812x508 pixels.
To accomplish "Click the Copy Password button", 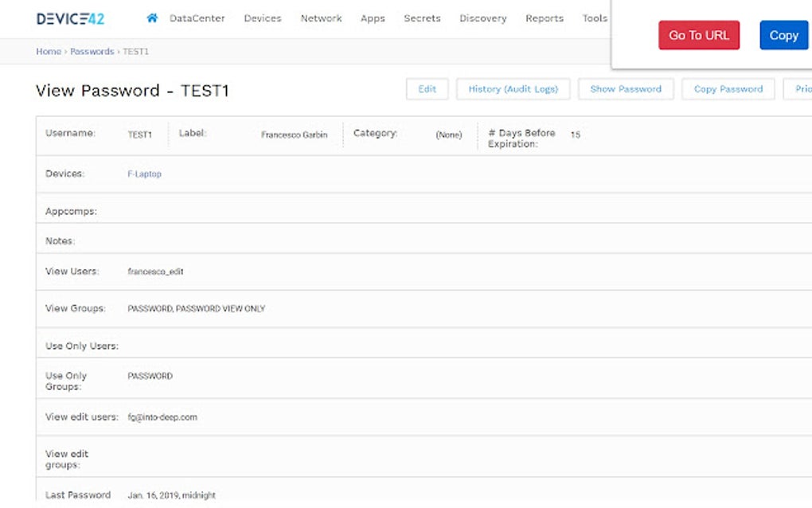I will [x=728, y=89].
